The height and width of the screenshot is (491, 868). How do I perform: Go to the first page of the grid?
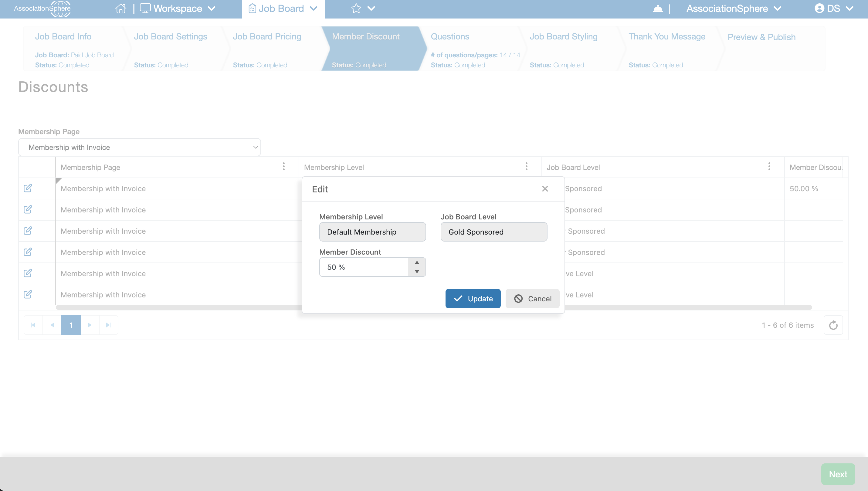click(x=33, y=325)
